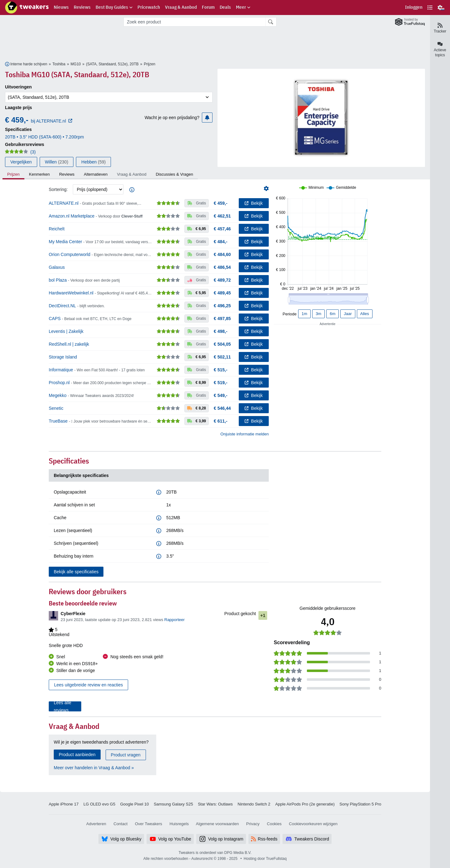Switch to the Alternatieven tab
Screen dimensions: 450x868
tap(95, 174)
